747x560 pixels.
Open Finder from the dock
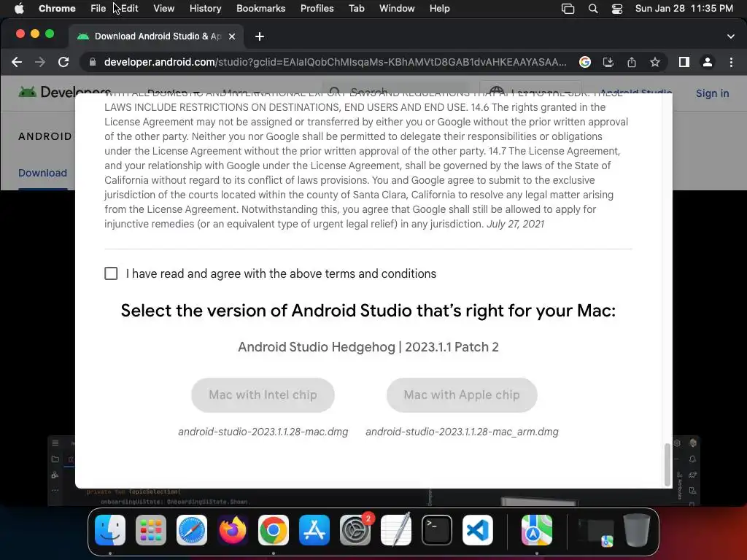(x=110, y=530)
